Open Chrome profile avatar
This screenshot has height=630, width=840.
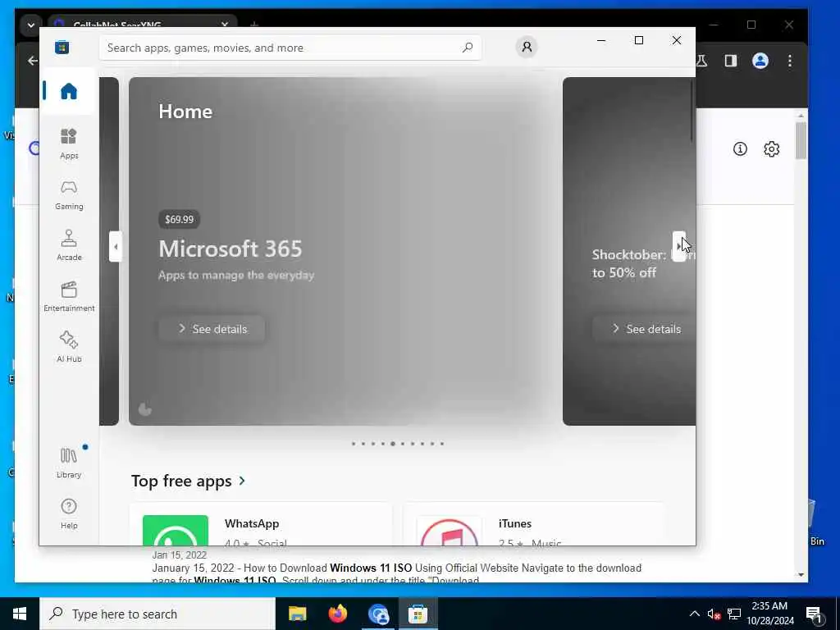[760, 61]
